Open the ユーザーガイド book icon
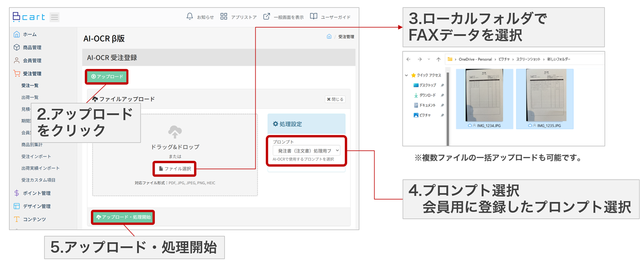The height and width of the screenshot is (264, 644). [x=314, y=17]
